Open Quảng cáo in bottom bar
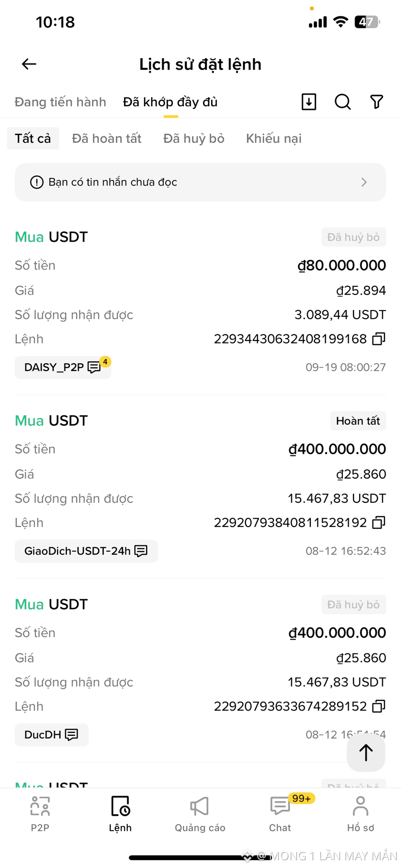401x868 pixels. (200, 814)
